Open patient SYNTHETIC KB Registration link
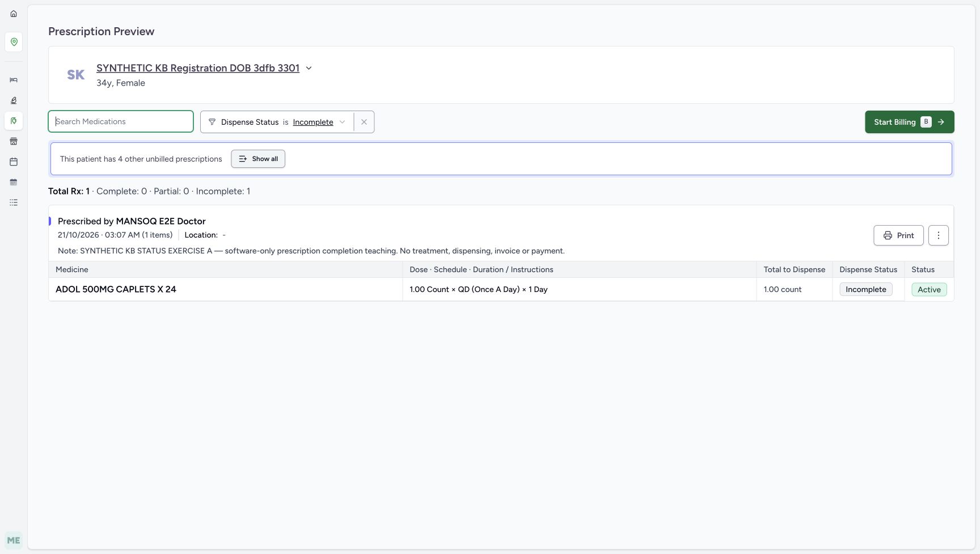 pos(198,68)
